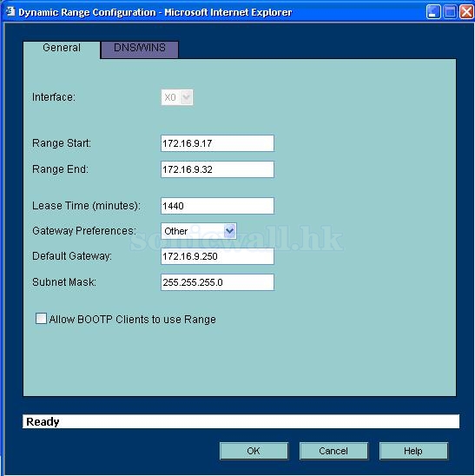Enable Allow BOOTP Clients to use Range
This screenshot has width=475, height=476.
coord(41,319)
